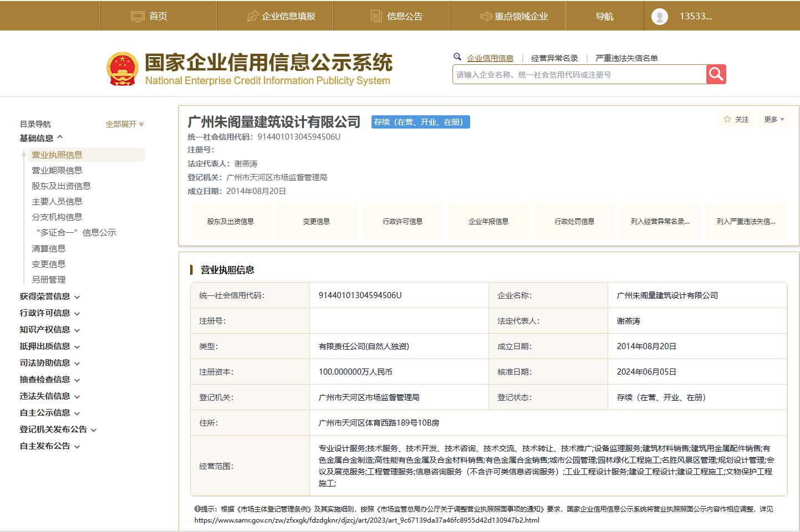Expand the 自主公示信息 section
The width and height of the screenshot is (800, 532).
50,413
